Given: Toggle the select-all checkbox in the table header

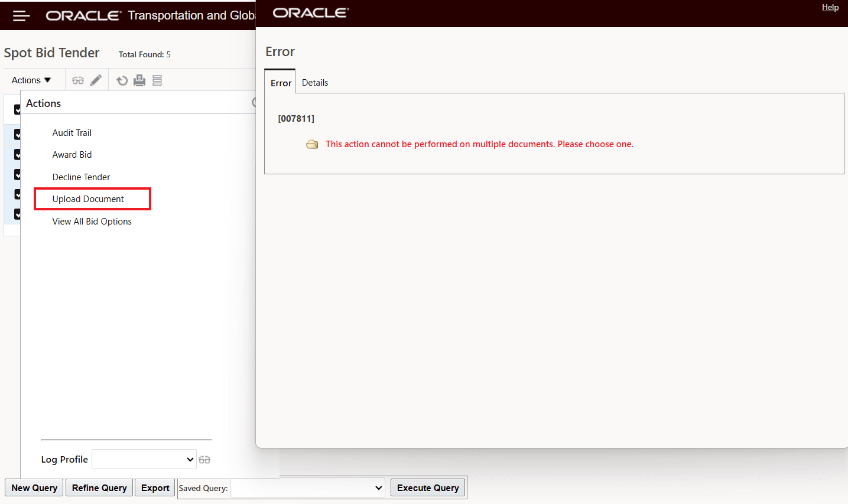Looking at the screenshot, I should [x=17, y=110].
